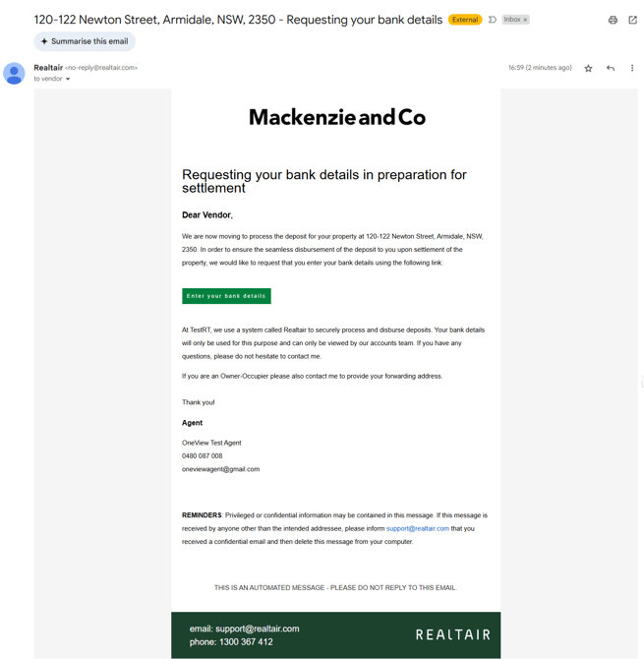Open email in a new window

click(x=632, y=20)
